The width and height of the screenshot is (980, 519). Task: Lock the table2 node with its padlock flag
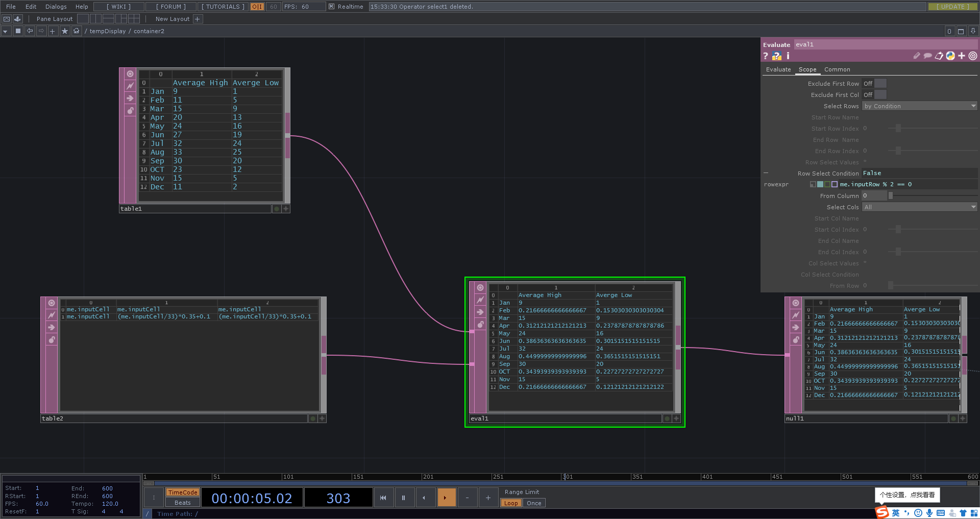(x=51, y=339)
